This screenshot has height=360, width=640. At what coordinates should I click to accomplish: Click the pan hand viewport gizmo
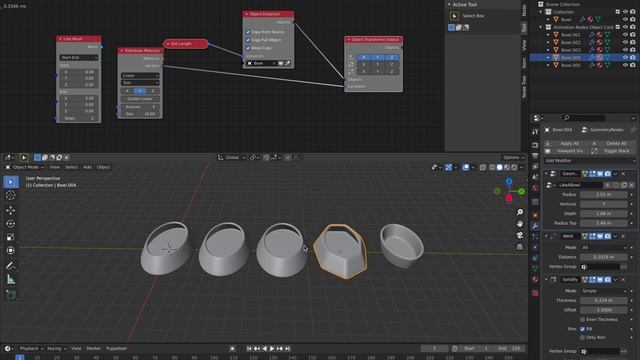(x=520, y=224)
